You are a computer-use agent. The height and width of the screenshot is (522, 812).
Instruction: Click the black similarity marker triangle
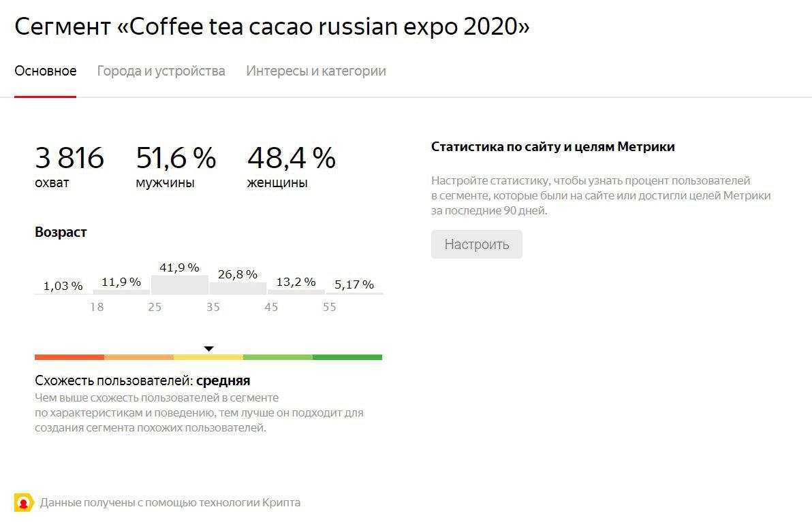point(208,348)
